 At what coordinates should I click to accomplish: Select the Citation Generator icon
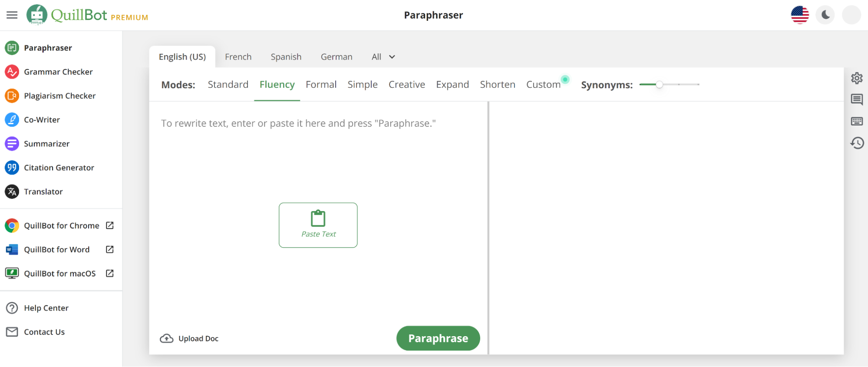[x=12, y=168]
